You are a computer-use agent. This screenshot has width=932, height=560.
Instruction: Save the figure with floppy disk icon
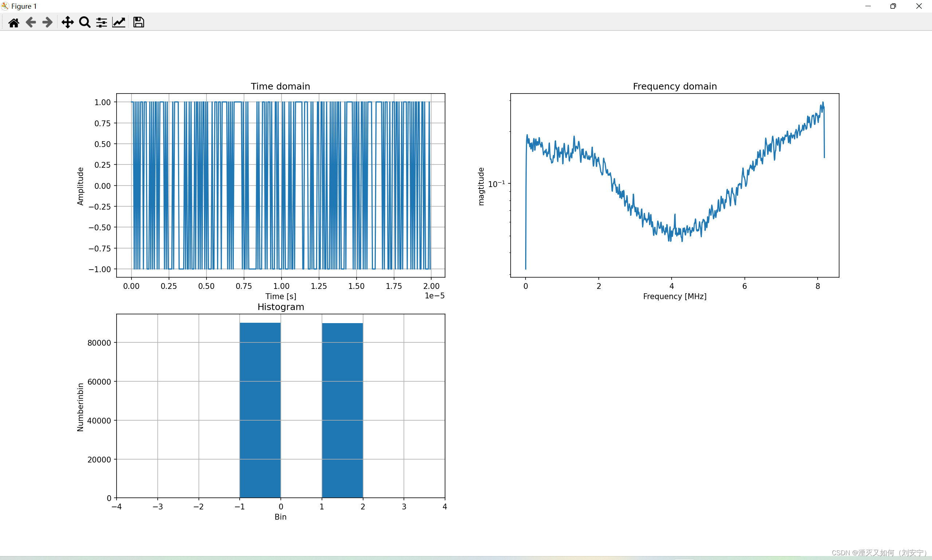click(x=139, y=23)
